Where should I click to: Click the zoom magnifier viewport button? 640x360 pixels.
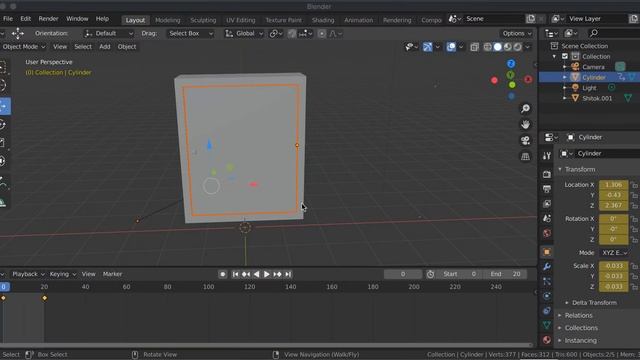coord(525,108)
